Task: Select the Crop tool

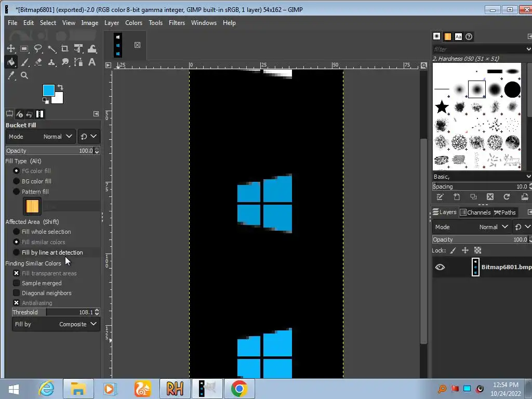Action: click(65, 49)
